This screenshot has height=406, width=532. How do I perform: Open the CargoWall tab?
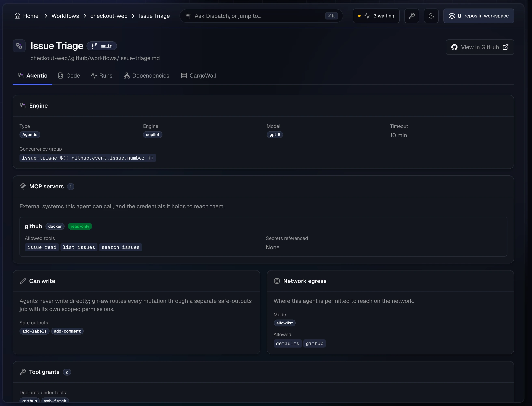click(198, 76)
